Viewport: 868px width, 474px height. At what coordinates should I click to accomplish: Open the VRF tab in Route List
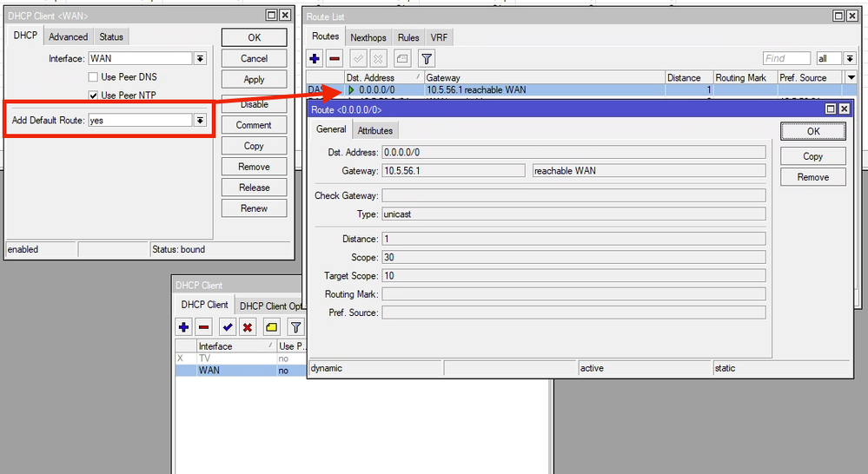[439, 37]
